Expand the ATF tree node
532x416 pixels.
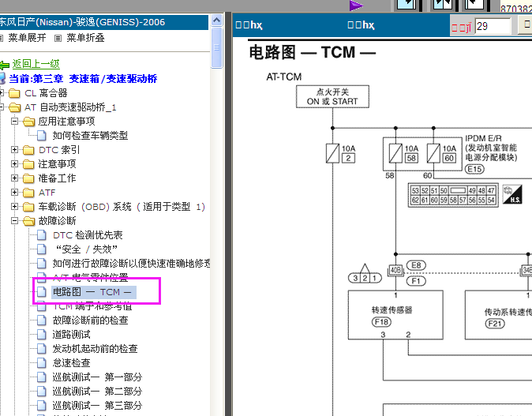pos(14,193)
